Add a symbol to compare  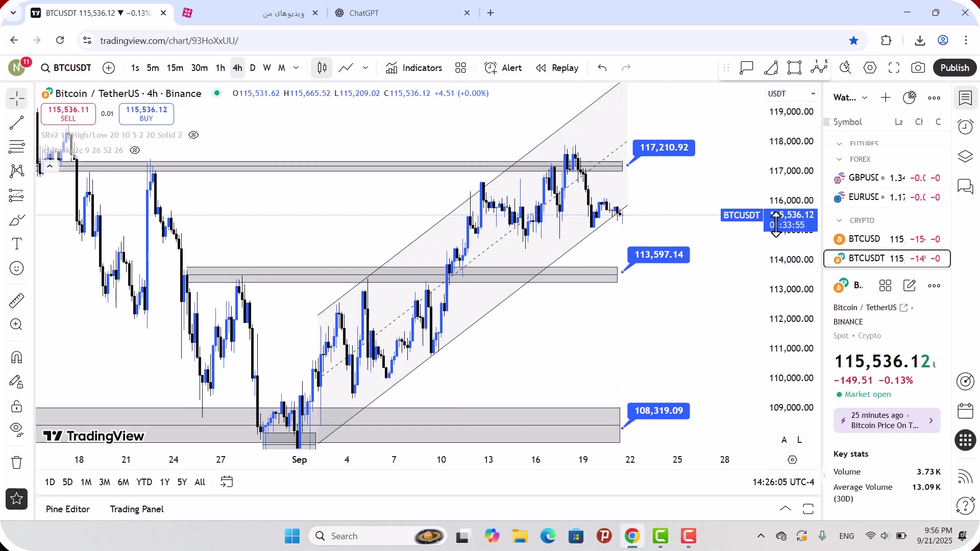point(109,68)
